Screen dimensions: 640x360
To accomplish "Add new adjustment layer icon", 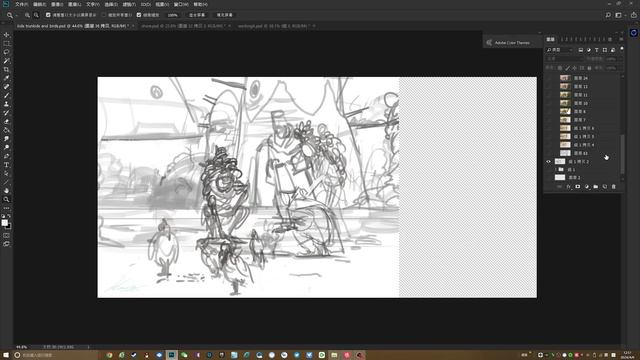I will pos(587,187).
